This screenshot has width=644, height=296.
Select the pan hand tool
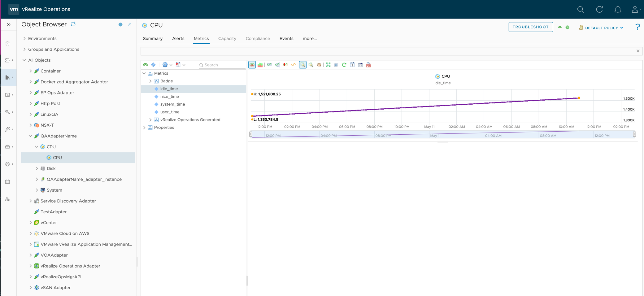click(319, 65)
